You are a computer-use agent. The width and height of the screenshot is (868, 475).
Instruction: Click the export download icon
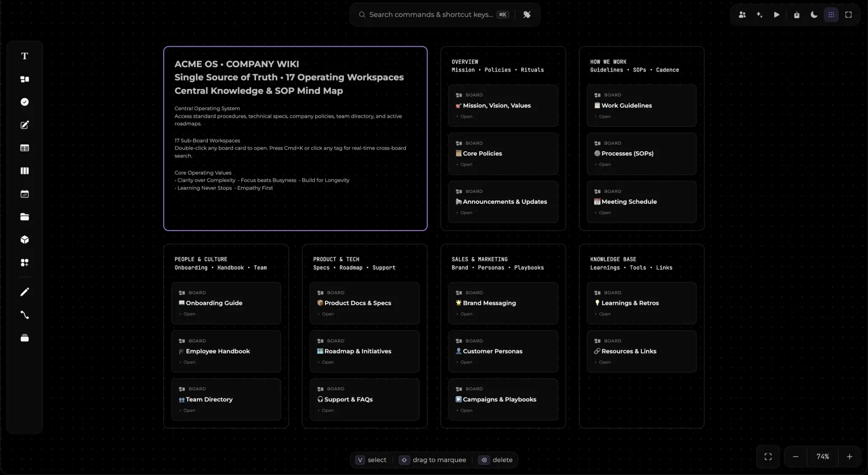tap(796, 15)
